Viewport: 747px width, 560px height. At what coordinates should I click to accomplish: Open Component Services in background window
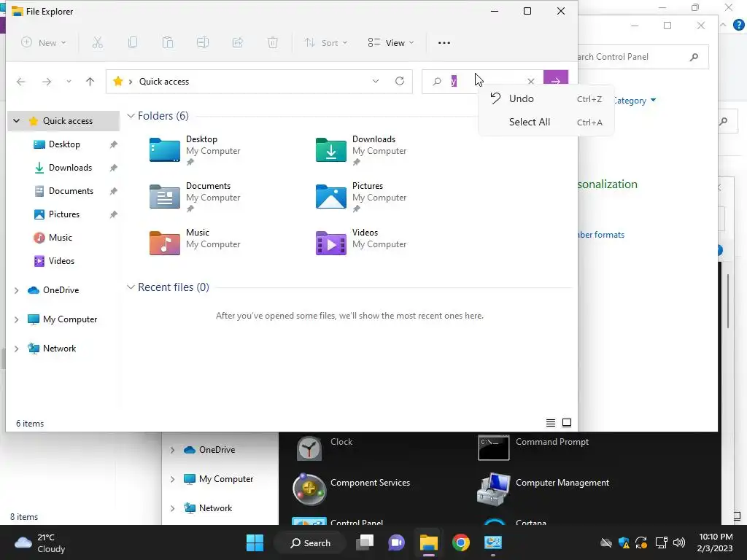[x=351, y=488]
